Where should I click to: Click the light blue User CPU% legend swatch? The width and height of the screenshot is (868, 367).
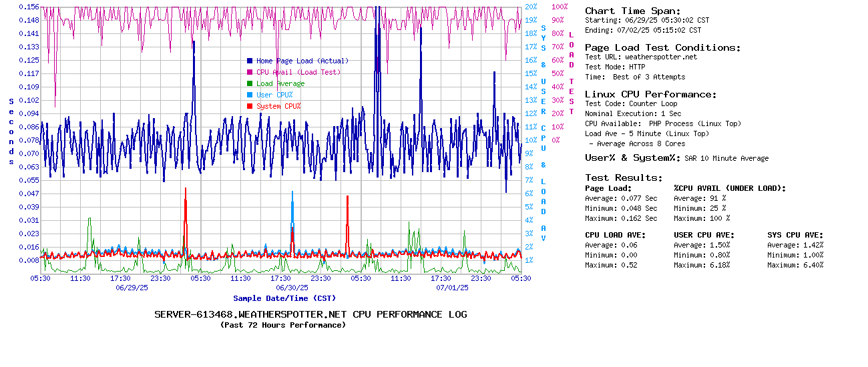point(250,95)
